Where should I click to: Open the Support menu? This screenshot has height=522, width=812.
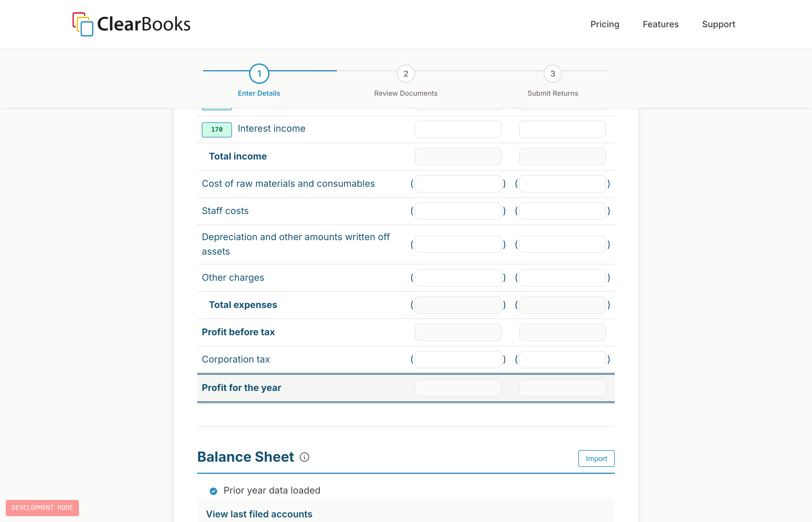tap(718, 24)
